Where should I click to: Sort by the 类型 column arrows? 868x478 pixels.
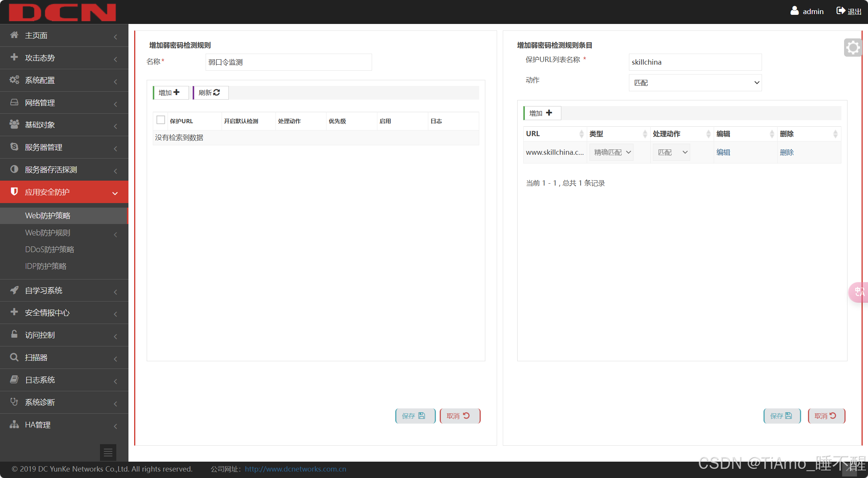[x=645, y=134]
